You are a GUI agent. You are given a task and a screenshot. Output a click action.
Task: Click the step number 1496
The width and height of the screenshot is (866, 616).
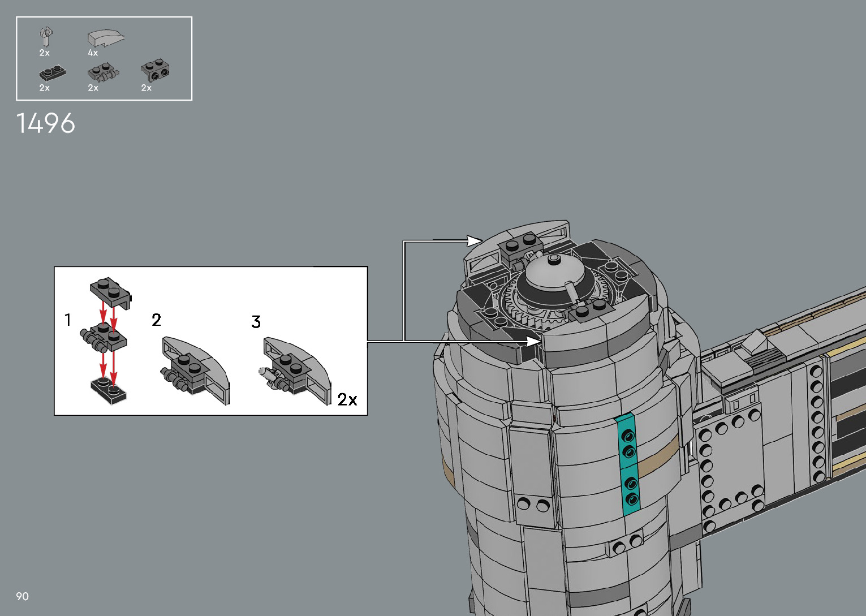tap(45, 123)
